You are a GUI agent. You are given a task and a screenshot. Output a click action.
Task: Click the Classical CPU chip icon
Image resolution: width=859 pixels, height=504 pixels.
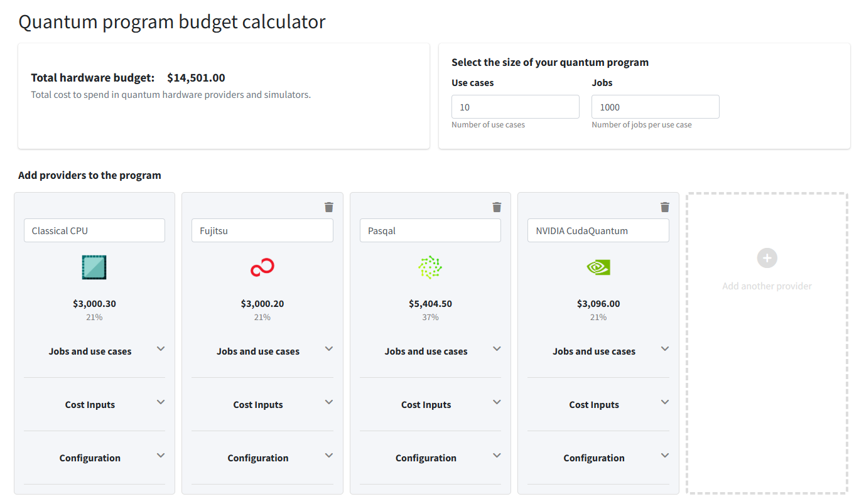coord(94,267)
